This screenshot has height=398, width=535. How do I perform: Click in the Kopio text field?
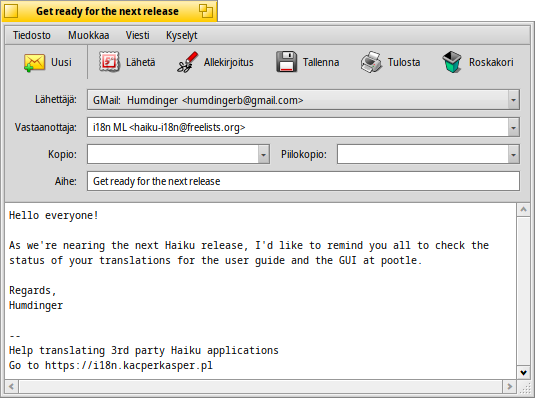click(x=173, y=154)
